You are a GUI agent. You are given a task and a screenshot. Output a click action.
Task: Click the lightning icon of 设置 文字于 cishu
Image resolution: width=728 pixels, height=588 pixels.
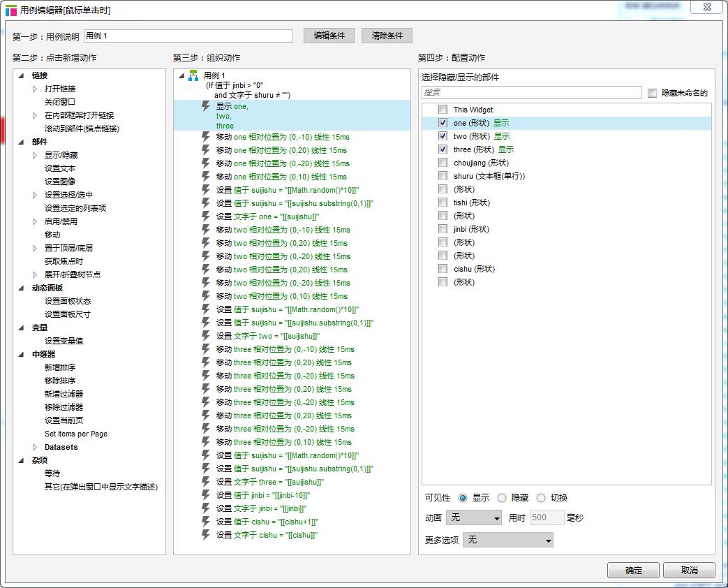(x=206, y=535)
